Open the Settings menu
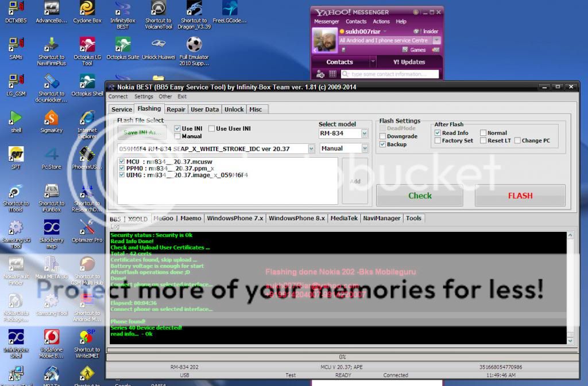Viewport: 588px width, 386px height. (144, 96)
